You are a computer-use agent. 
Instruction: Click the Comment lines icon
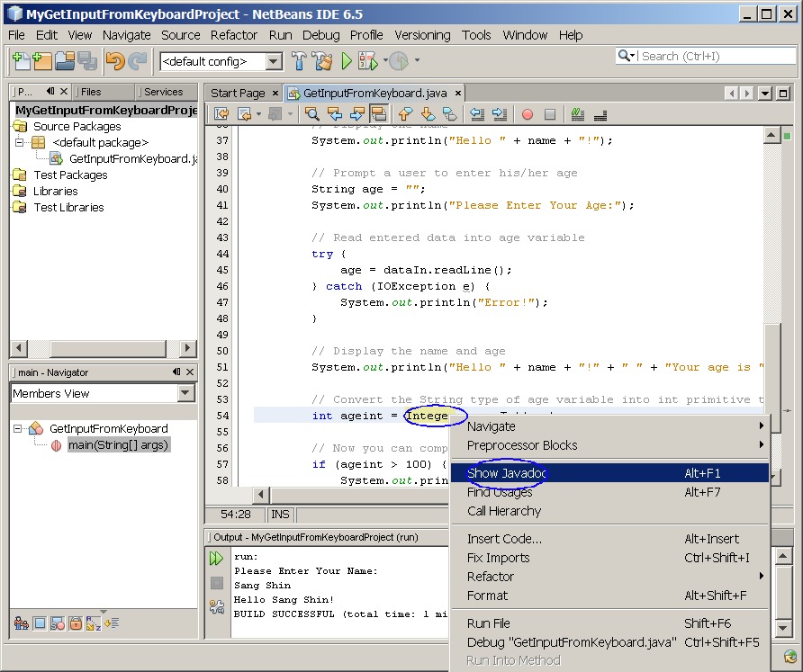[578, 114]
